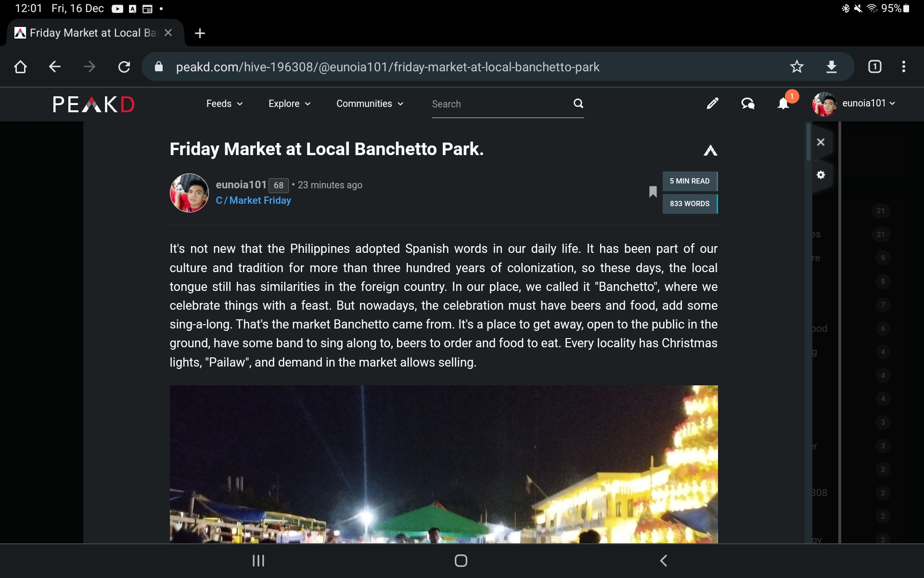The width and height of the screenshot is (924, 578).
Task: Open browser tab switcher showing one tab
Action: pos(875,66)
